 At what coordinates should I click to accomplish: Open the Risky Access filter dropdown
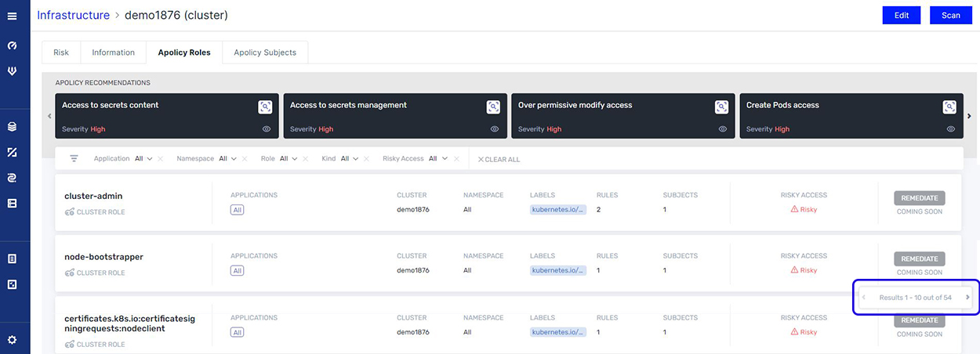pos(438,159)
